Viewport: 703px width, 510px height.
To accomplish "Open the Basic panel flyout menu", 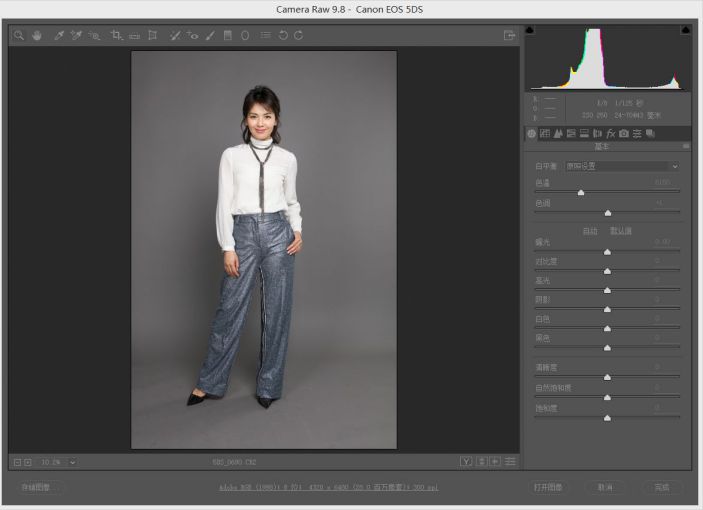I will [x=686, y=146].
